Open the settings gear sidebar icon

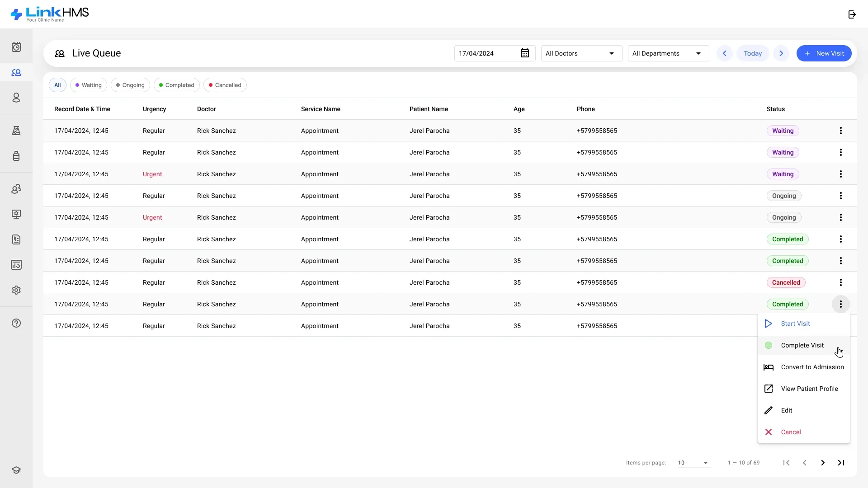pos(16,290)
